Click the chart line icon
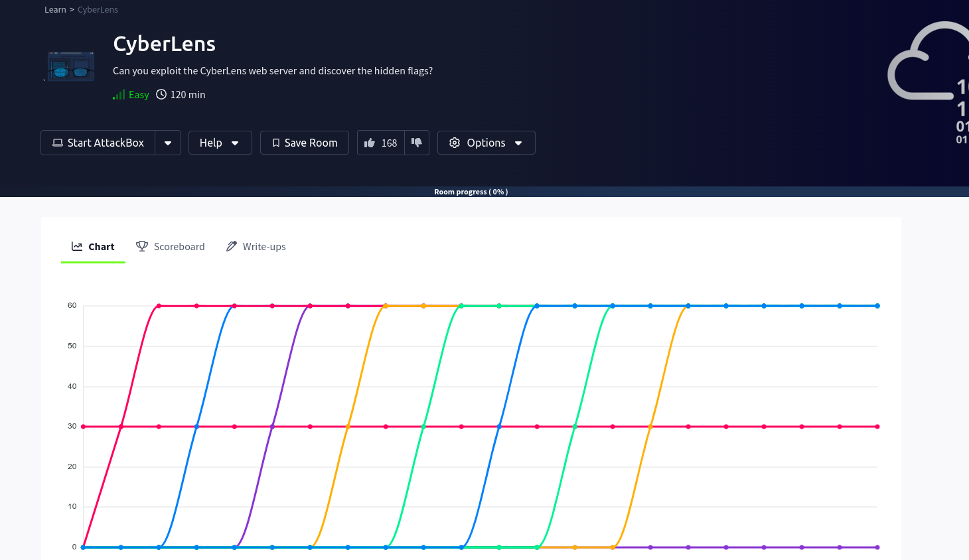969x560 pixels. 77,246
